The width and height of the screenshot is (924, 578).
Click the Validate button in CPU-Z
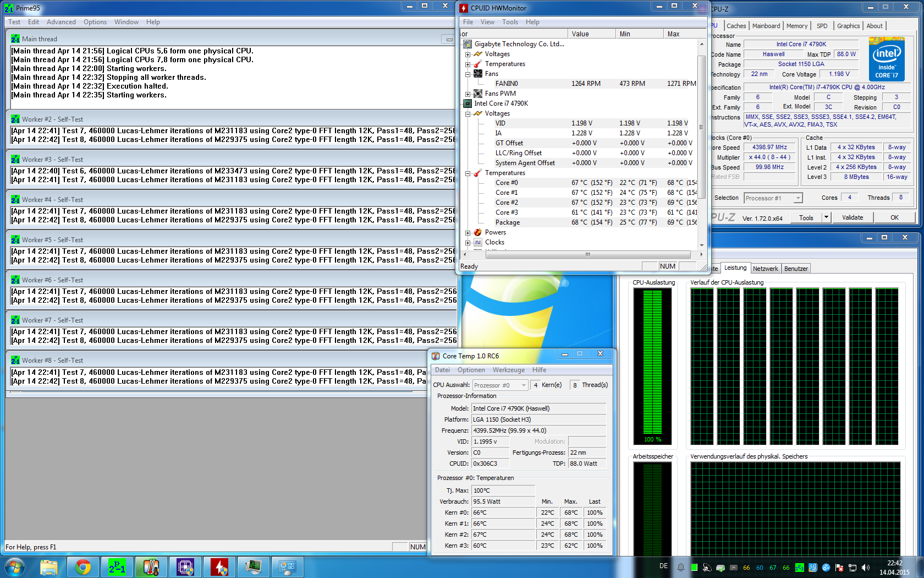[853, 217]
